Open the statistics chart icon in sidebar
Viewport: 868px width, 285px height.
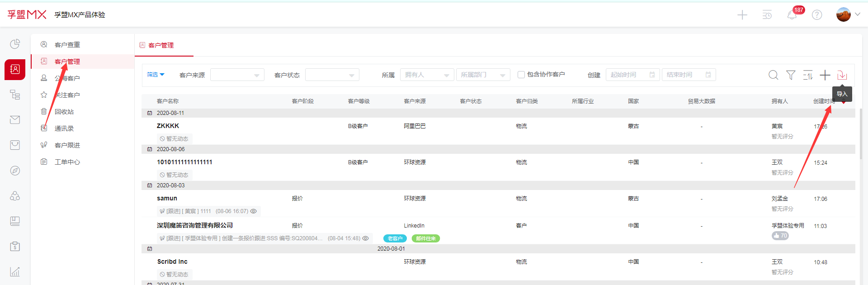click(x=15, y=271)
